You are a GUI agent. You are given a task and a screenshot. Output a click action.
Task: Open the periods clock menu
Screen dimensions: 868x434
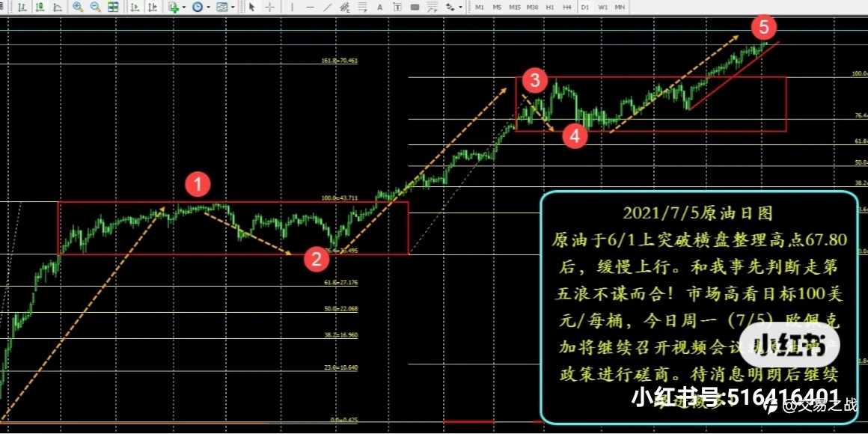tap(198, 7)
